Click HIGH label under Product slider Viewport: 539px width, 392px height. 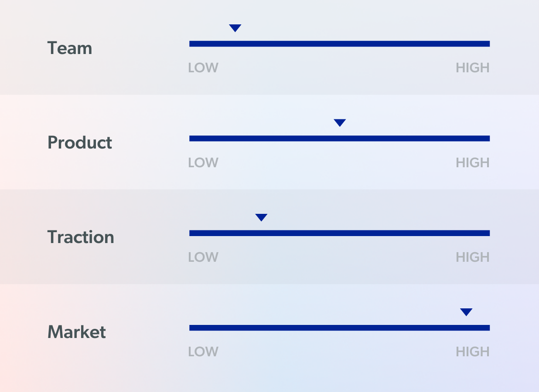pyautogui.click(x=473, y=162)
